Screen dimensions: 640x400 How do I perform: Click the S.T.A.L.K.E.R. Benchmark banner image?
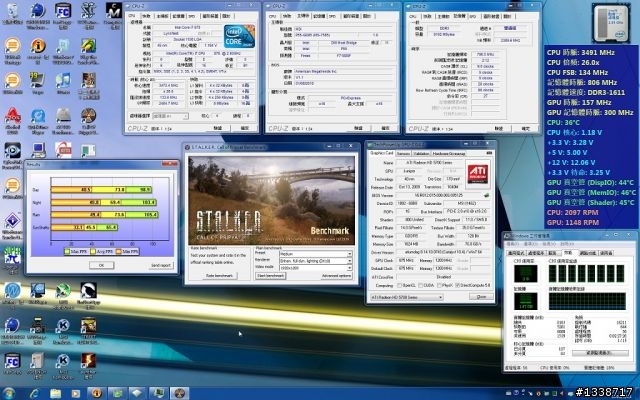(x=271, y=200)
